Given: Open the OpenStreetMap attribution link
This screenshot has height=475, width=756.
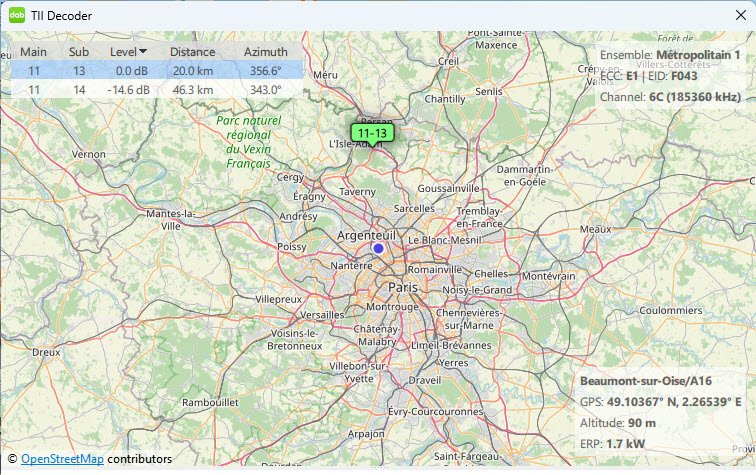Looking at the screenshot, I should [62, 459].
